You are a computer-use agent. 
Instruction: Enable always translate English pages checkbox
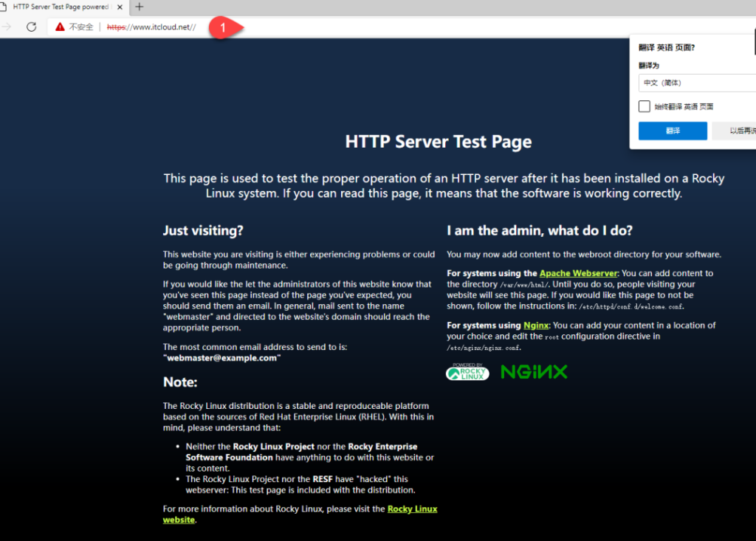coord(645,106)
